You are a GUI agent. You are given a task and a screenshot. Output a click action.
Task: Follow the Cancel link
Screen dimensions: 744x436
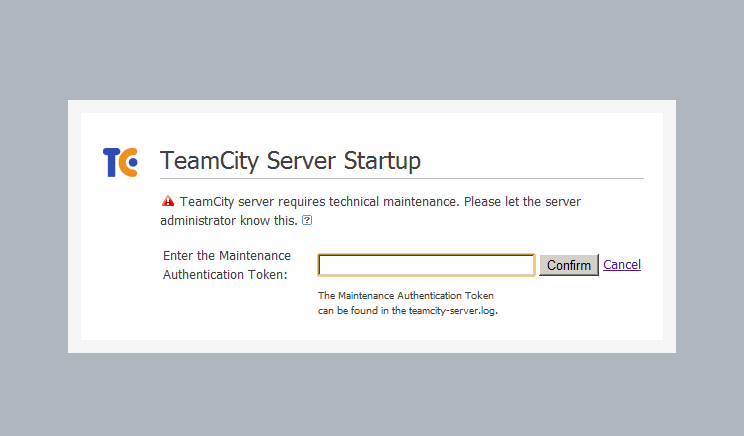pos(622,264)
